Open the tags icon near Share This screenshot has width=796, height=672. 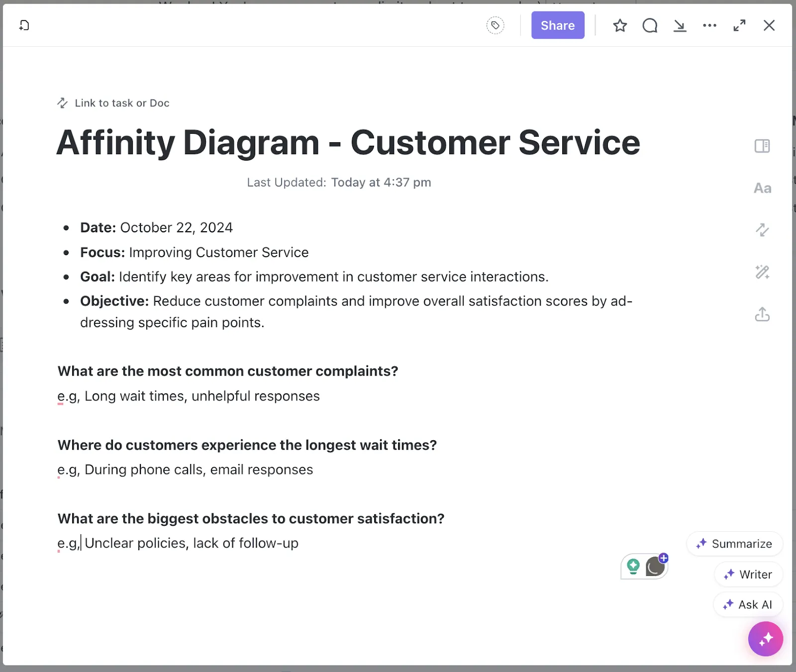point(495,25)
